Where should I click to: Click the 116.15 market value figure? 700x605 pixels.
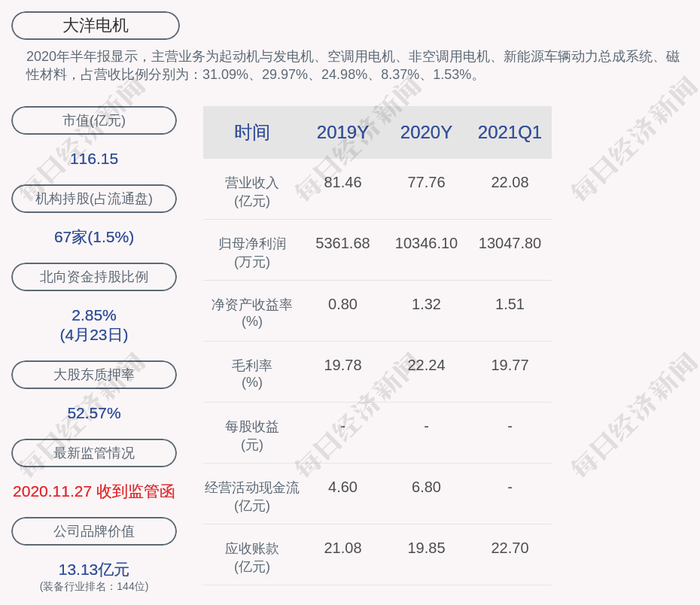pos(94,159)
